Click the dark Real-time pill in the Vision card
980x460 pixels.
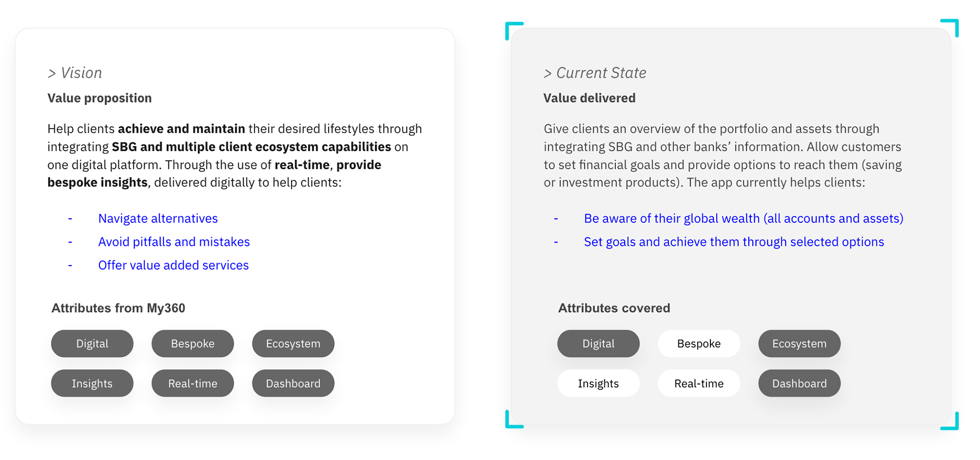[x=192, y=383]
